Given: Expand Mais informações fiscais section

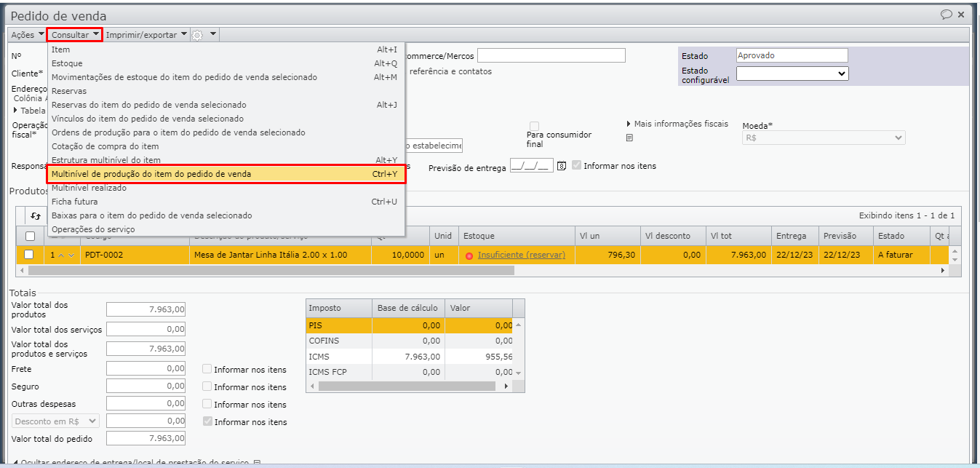Looking at the screenshot, I should (629, 124).
